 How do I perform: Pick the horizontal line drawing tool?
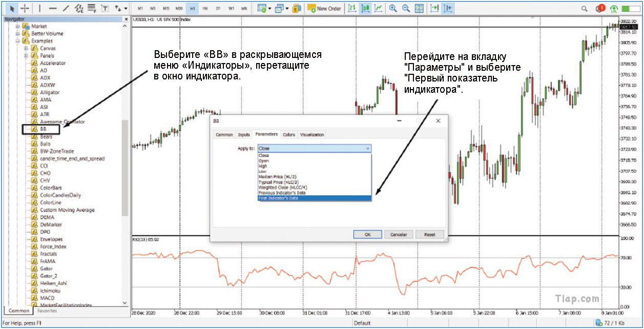point(52,8)
